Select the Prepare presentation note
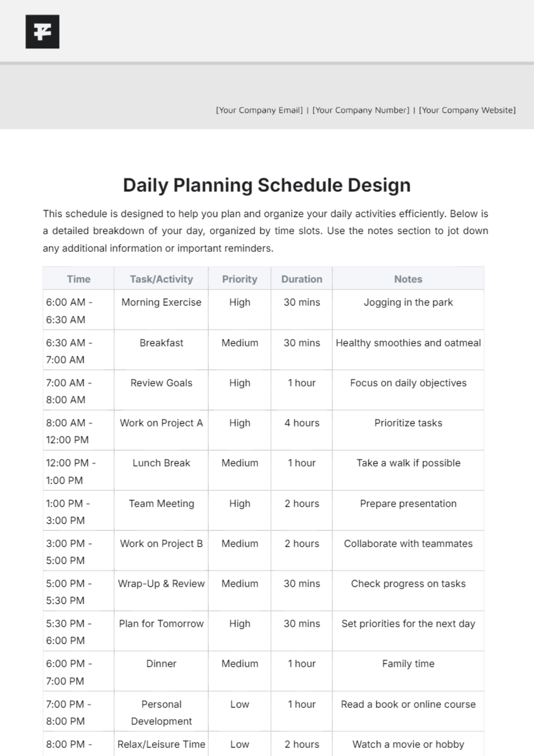 click(x=408, y=503)
